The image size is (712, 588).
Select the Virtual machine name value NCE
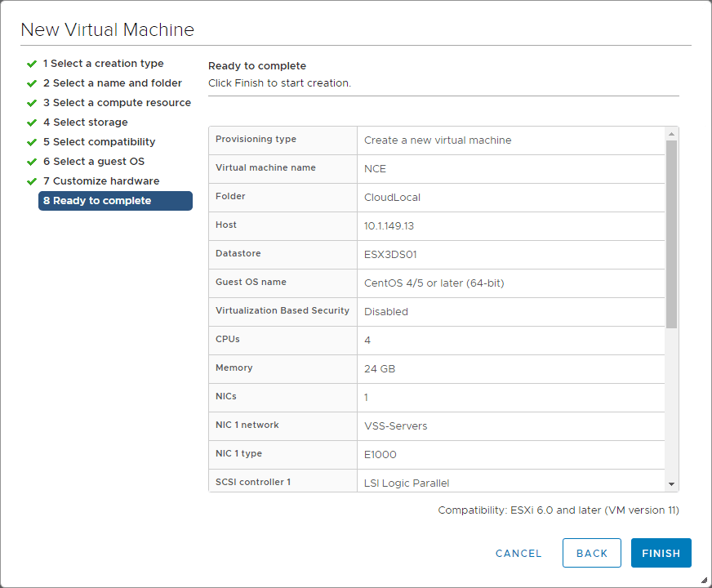pyautogui.click(x=375, y=169)
